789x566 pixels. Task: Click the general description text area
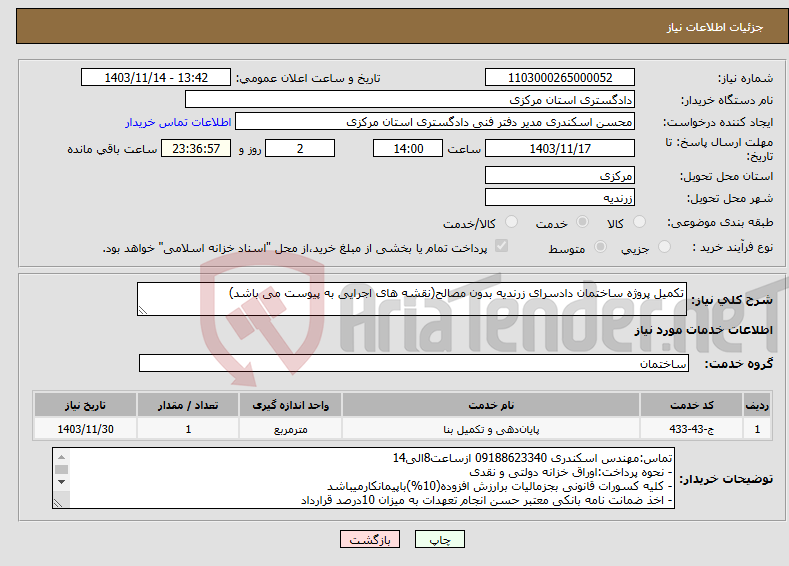coord(412,299)
